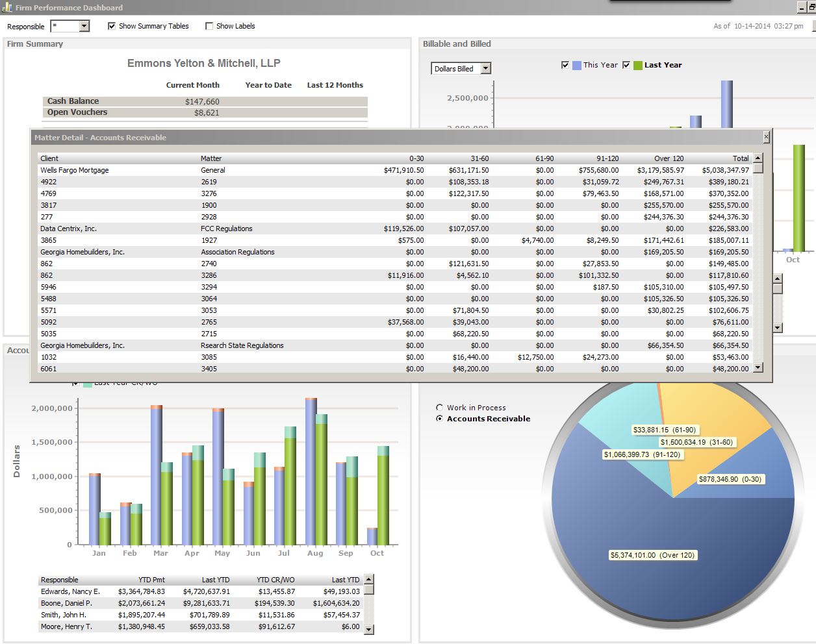Click client 4922 row
Viewport: 816px width, 644px height.
395,182
